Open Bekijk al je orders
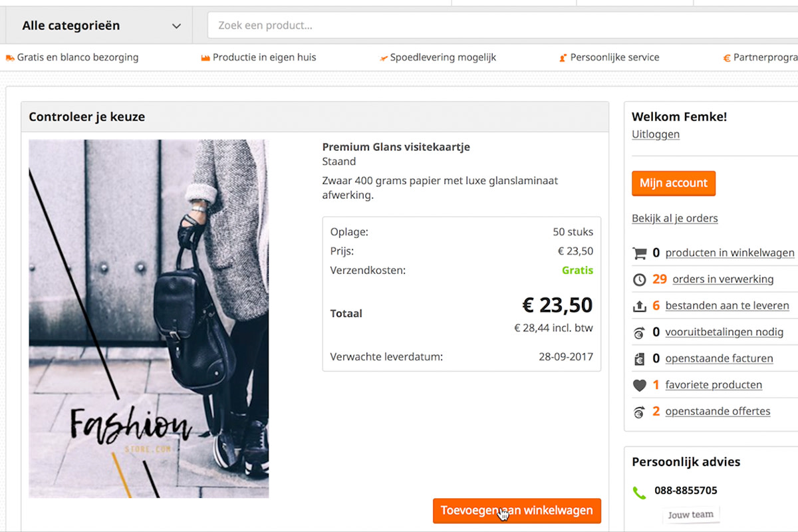The image size is (798, 532). coord(674,218)
